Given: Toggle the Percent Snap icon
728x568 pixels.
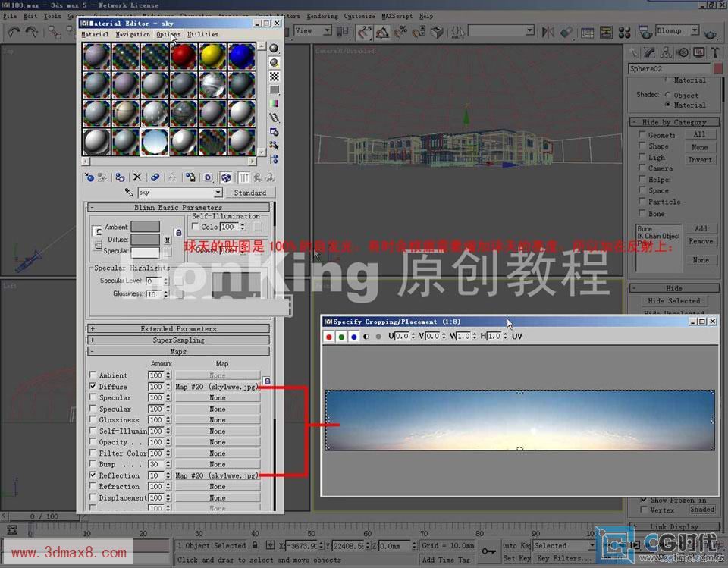Looking at the screenshot, I should click(400, 32).
